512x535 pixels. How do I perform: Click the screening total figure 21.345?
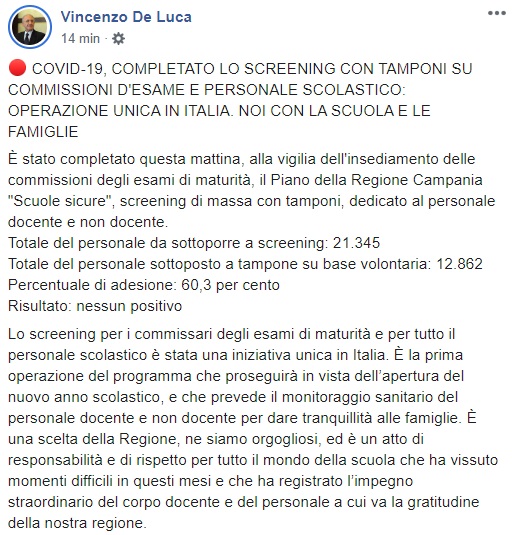pyautogui.click(x=356, y=243)
